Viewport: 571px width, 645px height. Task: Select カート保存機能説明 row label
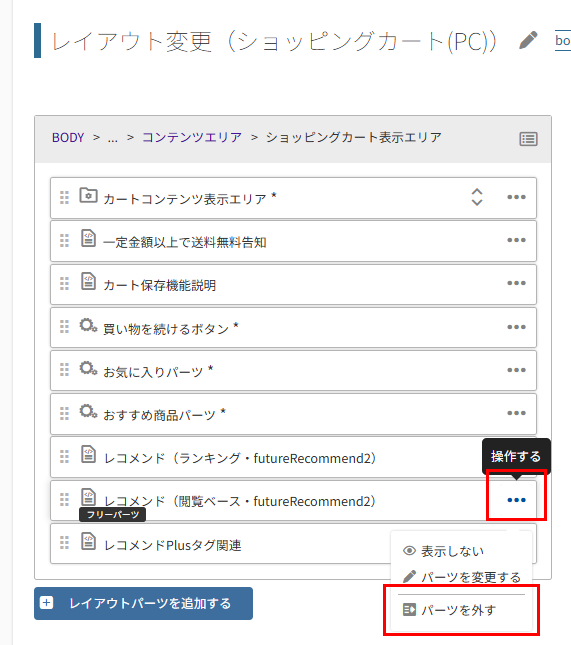click(x=160, y=285)
